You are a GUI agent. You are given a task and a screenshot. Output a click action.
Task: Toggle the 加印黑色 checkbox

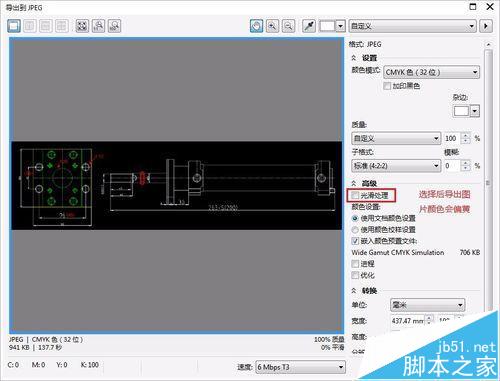(387, 86)
